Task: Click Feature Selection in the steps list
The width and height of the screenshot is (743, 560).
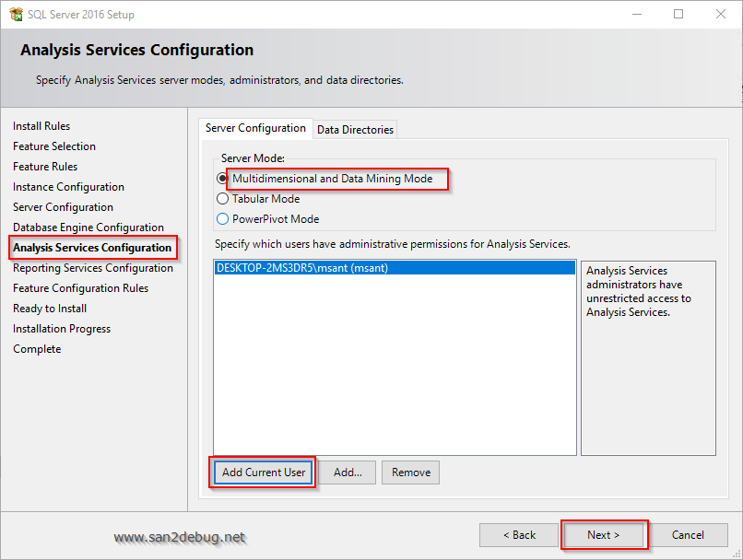Action: (54, 146)
